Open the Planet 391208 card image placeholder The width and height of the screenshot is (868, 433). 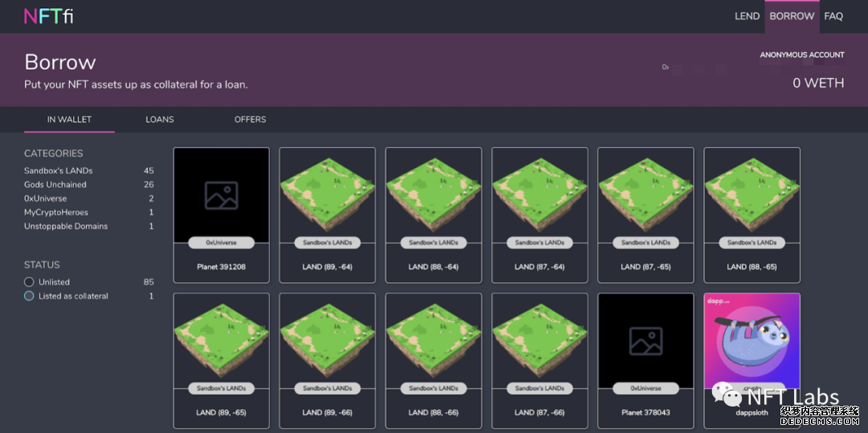[222, 194]
